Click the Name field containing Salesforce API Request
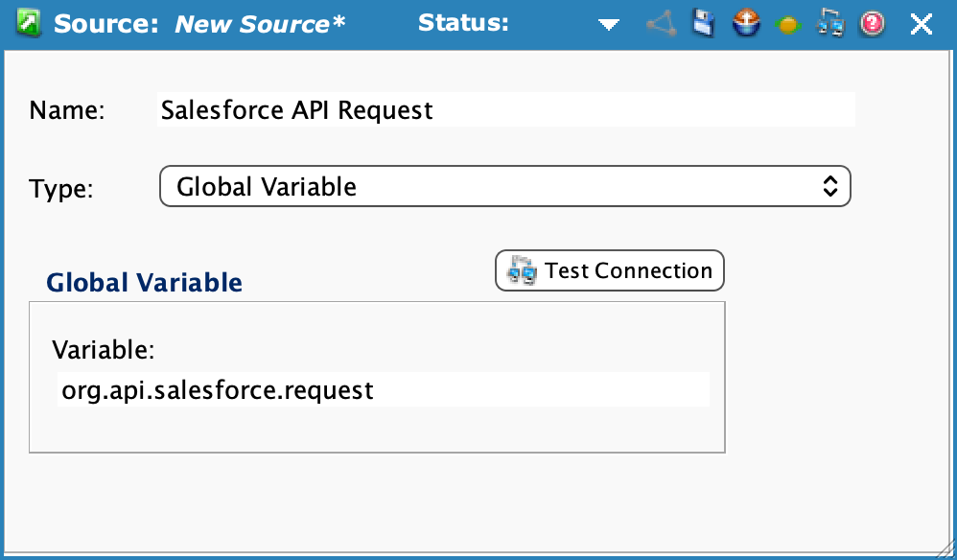 pyautogui.click(x=505, y=110)
